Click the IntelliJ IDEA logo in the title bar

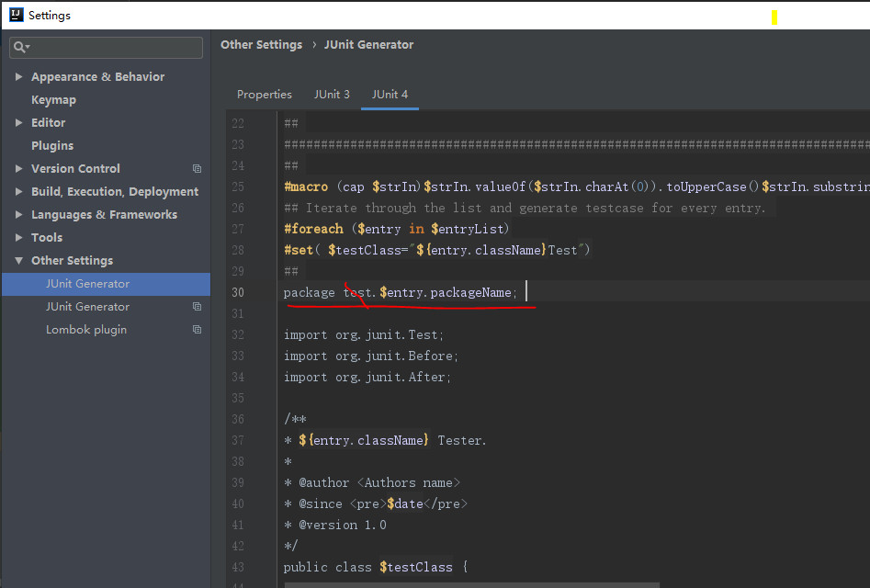click(17, 15)
